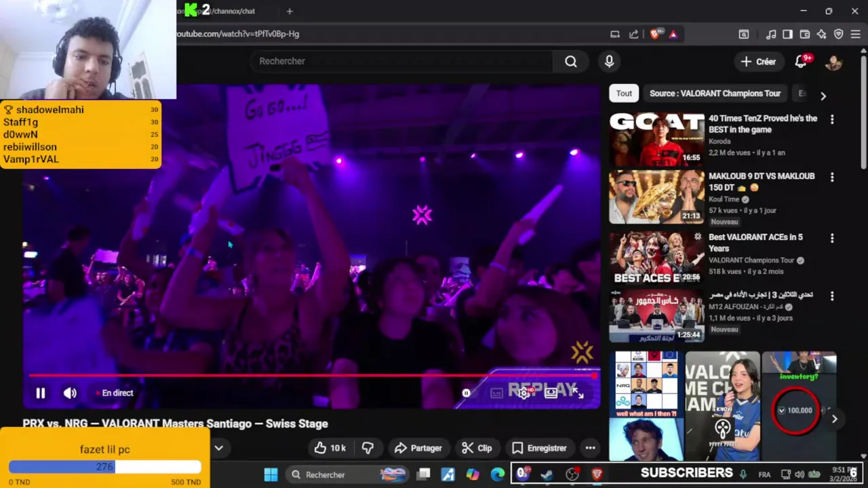Open the Windows Start menu
Screen dimensions: 868x488
(x=271, y=474)
